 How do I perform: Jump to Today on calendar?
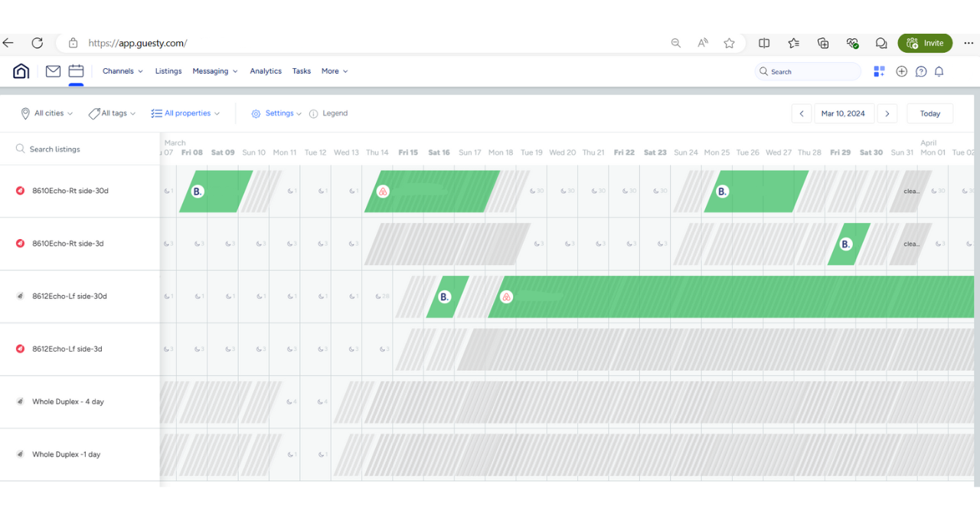coord(929,113)
